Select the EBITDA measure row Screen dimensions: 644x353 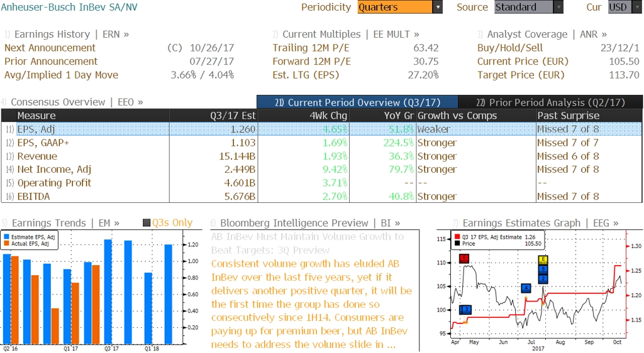(x=321, y=197)
